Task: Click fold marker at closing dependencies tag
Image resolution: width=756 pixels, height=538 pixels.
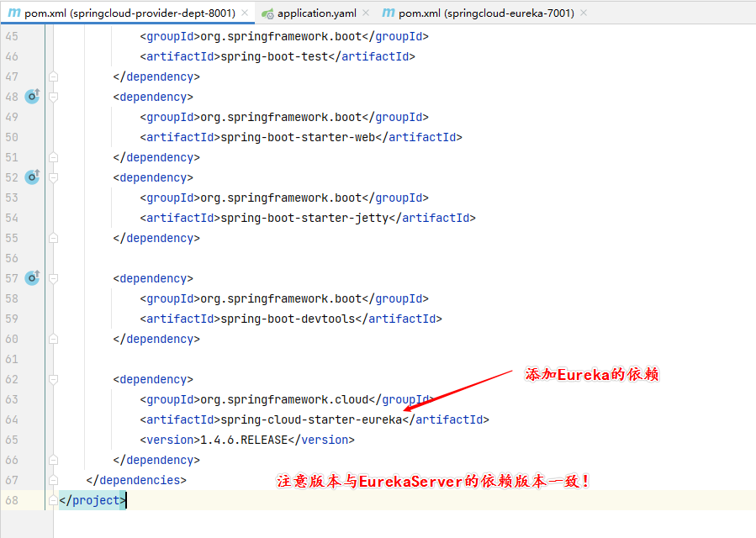Action: pos(53,480)
